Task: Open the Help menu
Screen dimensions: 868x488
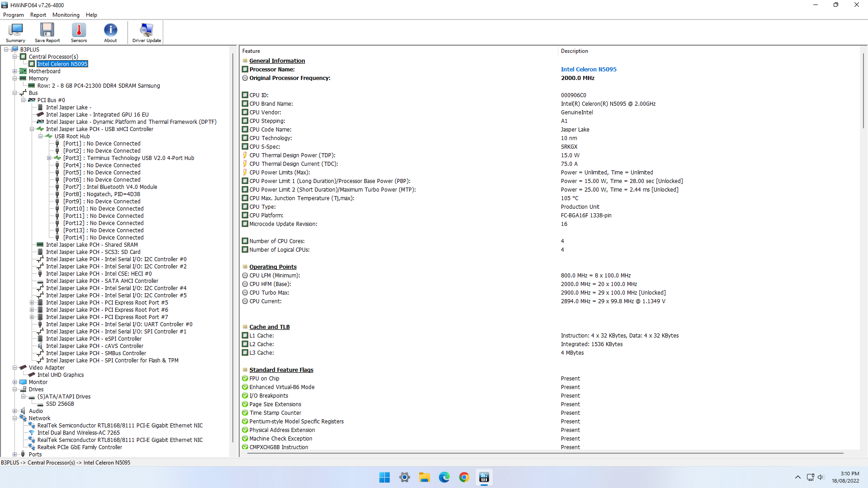Action: (91, 15)
